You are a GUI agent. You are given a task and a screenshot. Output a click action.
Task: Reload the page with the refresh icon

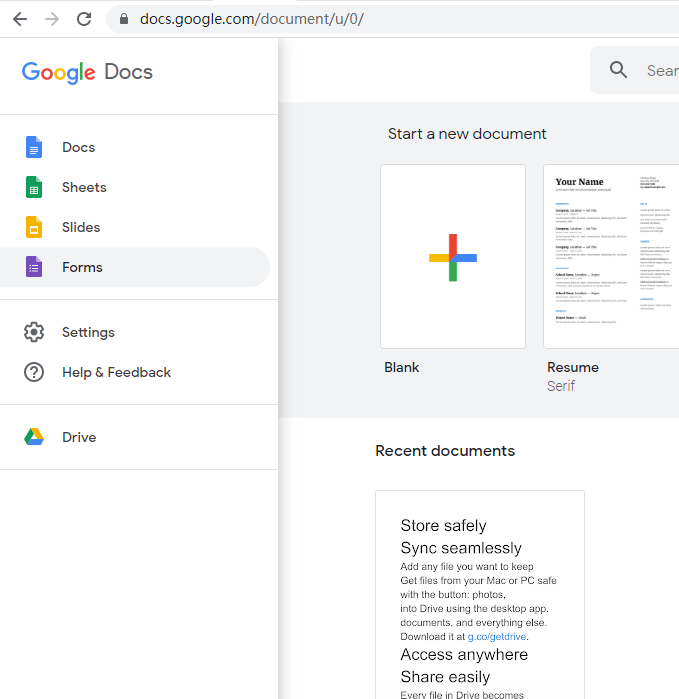point(84,19)
